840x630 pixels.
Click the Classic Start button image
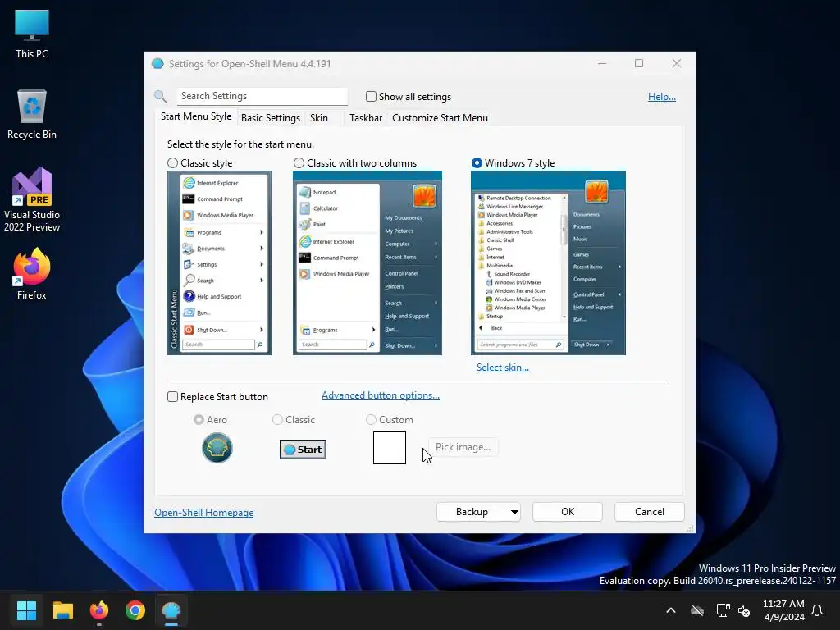tap(303, 450)
